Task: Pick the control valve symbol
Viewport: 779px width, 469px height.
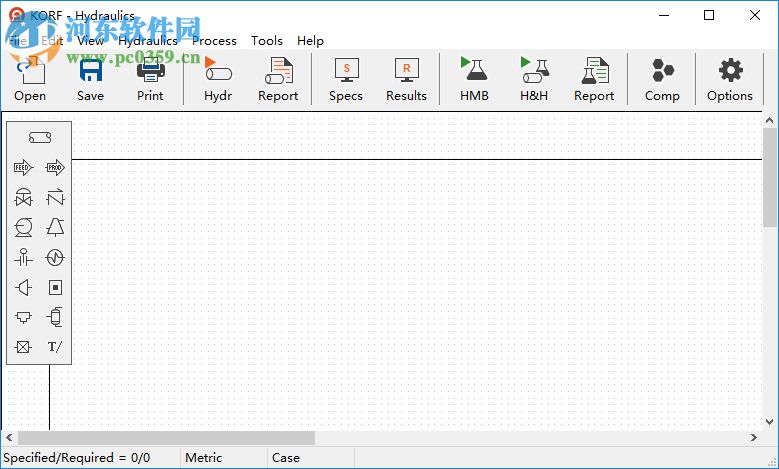Action: tap(24, 197)
